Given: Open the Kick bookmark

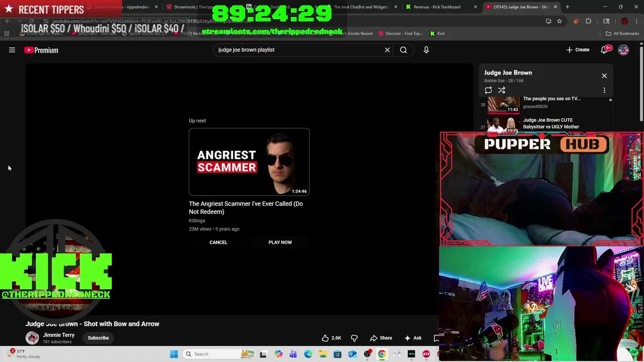Looking at the screenshot, I should tap(437, 34).
